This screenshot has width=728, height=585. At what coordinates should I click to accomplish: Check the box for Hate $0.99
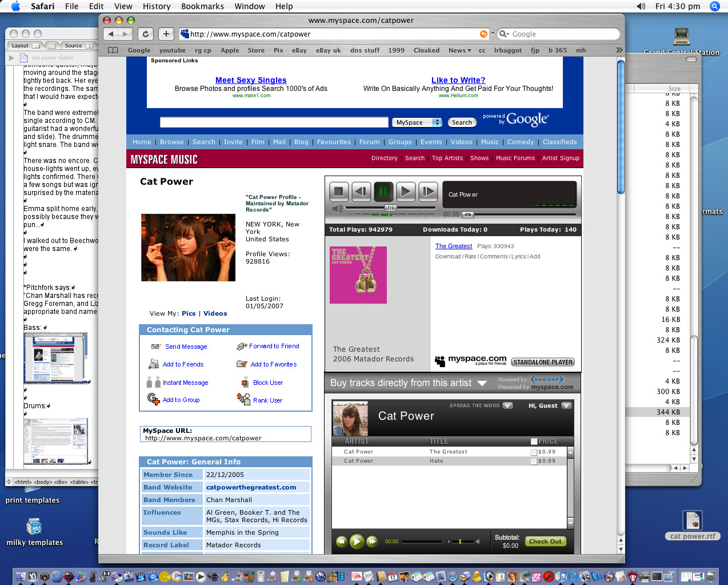coord(534,461)
